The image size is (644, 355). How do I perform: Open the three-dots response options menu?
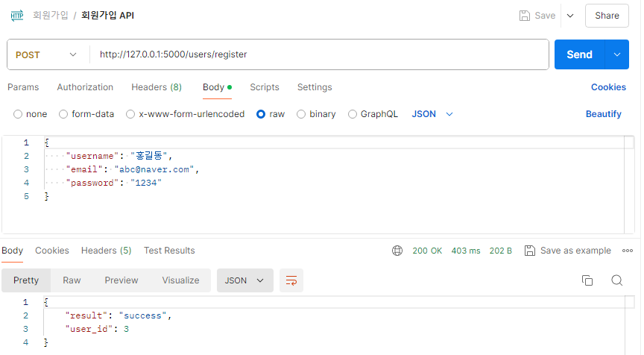628,251
